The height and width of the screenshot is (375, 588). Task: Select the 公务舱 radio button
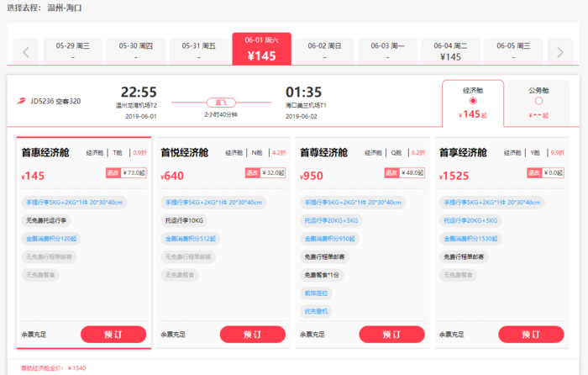[538, 101]
